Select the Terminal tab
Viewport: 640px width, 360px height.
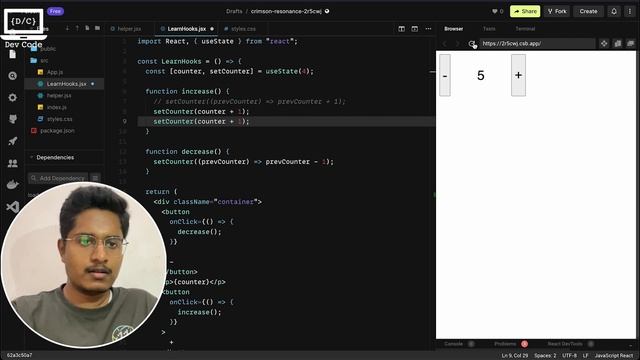[x=525, y=29]
